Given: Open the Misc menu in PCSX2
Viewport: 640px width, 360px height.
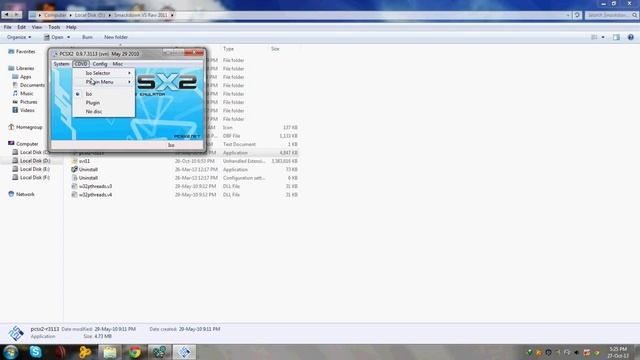Looking at the screenshot, I should [118, 64].
